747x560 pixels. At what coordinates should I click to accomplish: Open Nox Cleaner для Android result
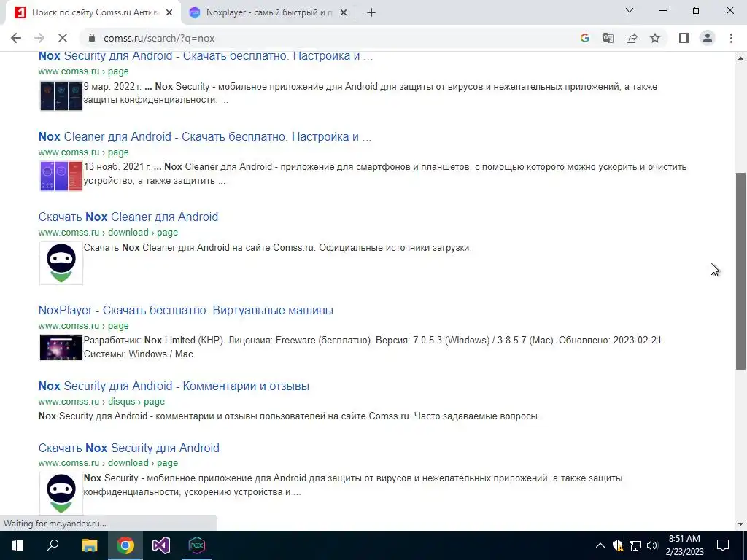pyautogui.click(x=205, y=136)
